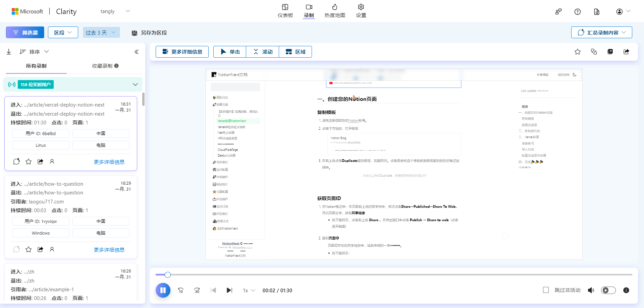Skip forward 30 seconds

click(197, 290)
